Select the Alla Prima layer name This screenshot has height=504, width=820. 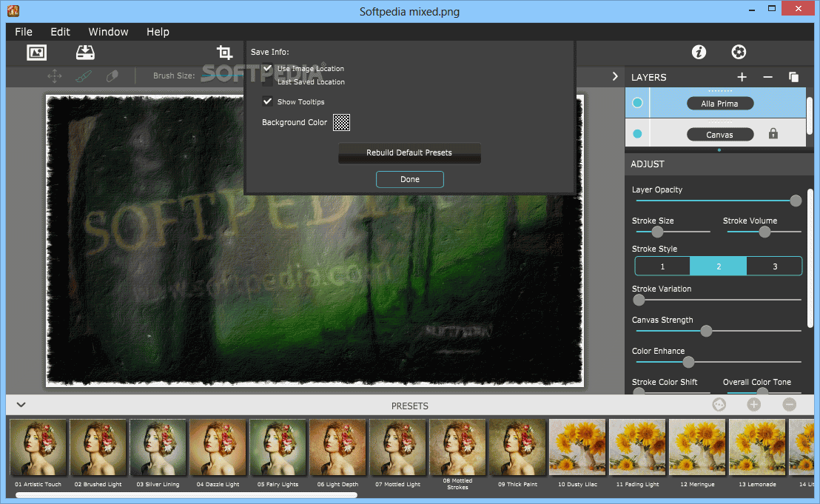coord(719,104)
